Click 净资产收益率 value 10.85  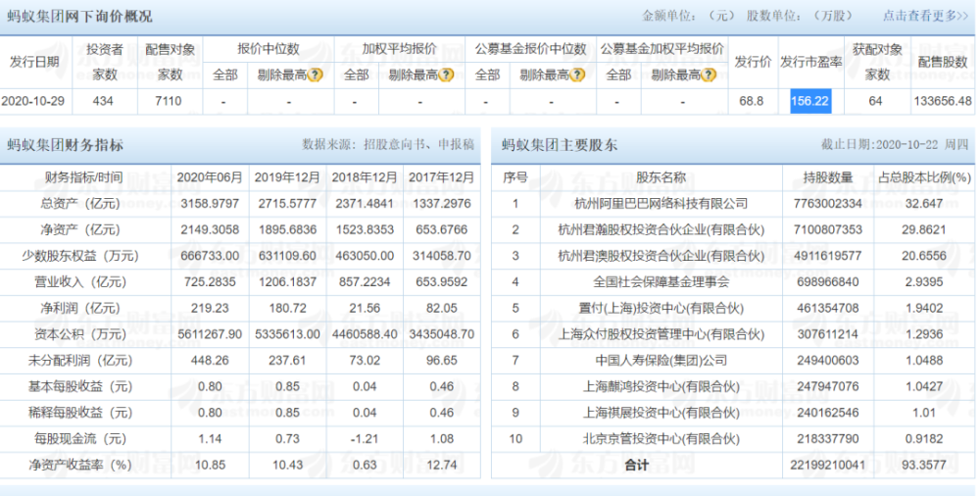(210, 466)
